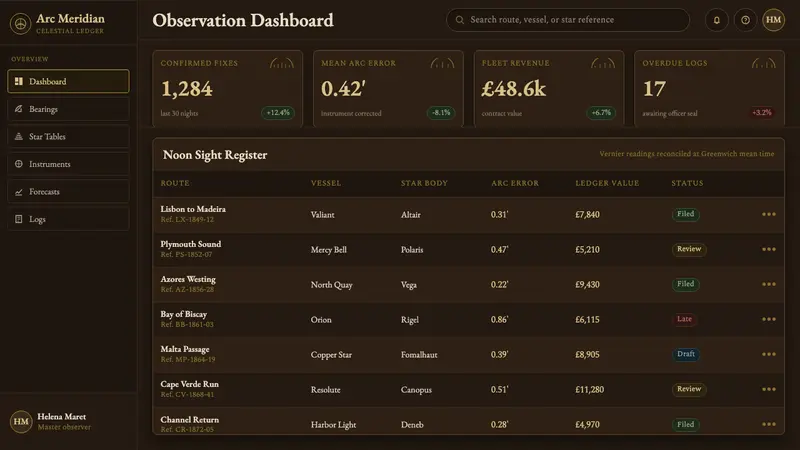The image size is (800, 450).
Task: Click the Arc Meridian compass logo
Action: pyautogui.click(x=20, y=23)
